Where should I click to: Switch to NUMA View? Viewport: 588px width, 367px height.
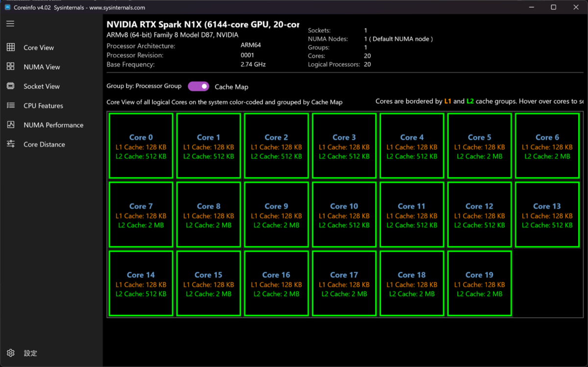pos(51,67)
